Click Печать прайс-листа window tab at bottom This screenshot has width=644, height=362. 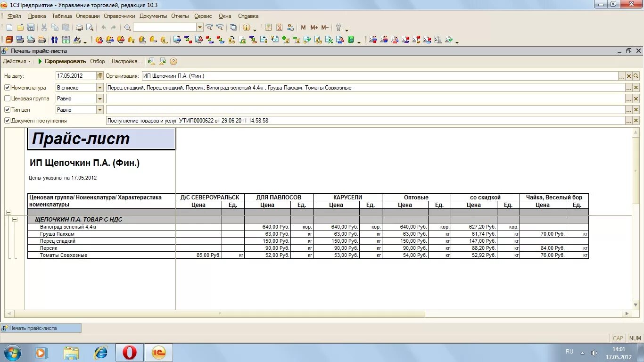click(41, 328)
